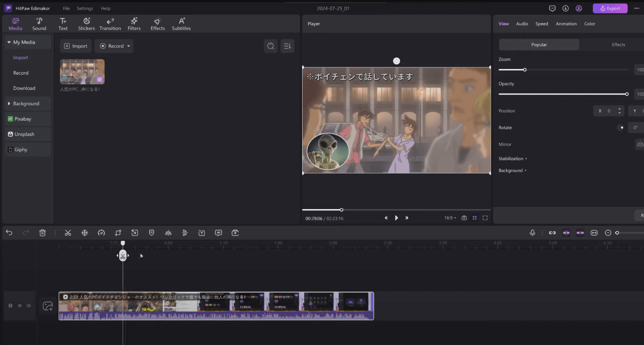Expand the Stabilization section

click(x=511, y=158)
